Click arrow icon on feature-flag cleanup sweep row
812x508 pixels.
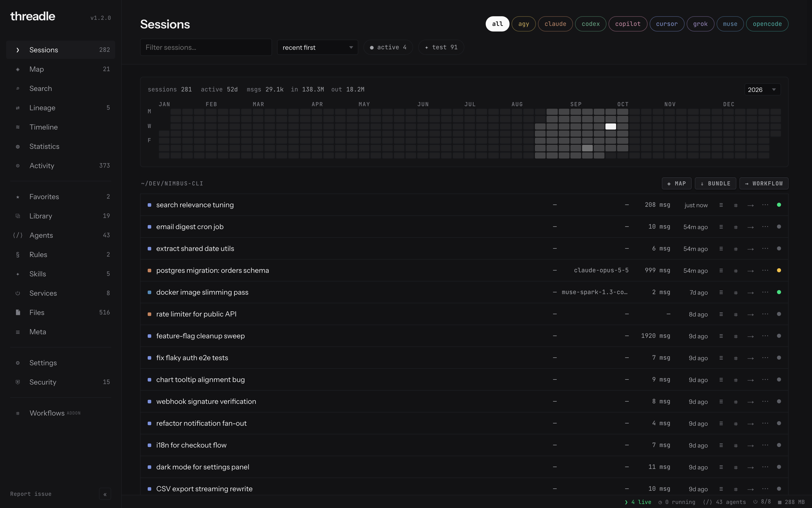coord(751,336)
